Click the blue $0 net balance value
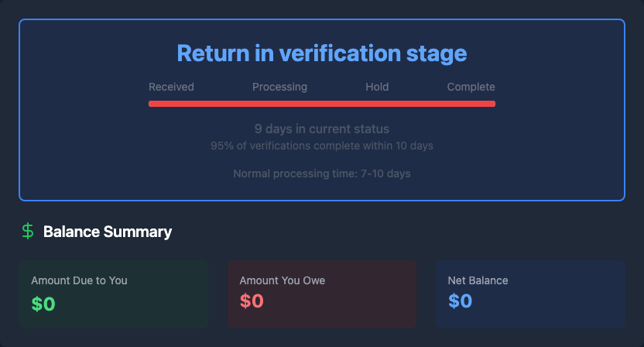The image size is (644, 347). click(x=460, y=301)
